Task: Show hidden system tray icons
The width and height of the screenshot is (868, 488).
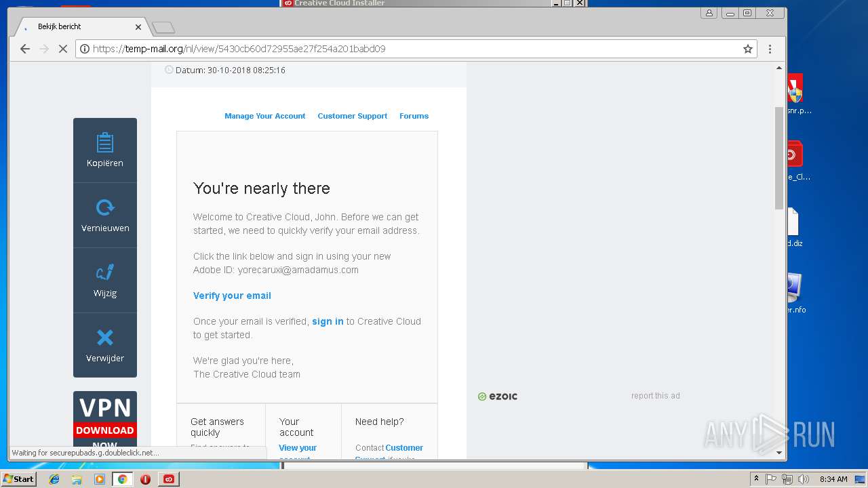Action: tap(756, 479)
